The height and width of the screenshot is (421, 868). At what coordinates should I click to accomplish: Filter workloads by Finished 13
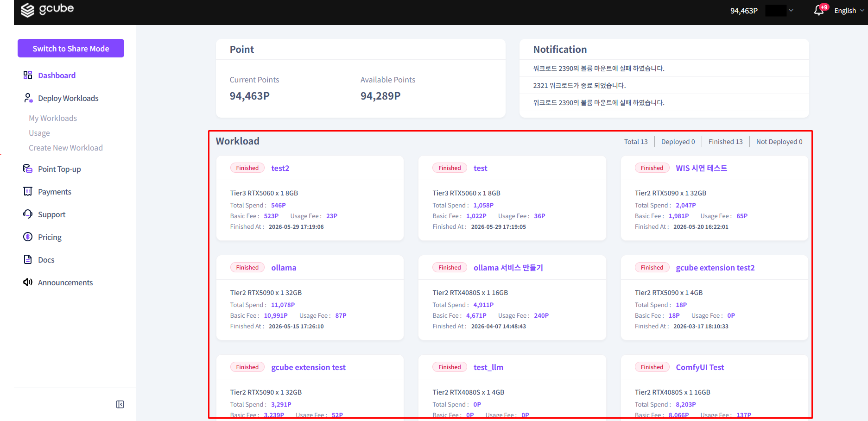(x=725, y=142)
